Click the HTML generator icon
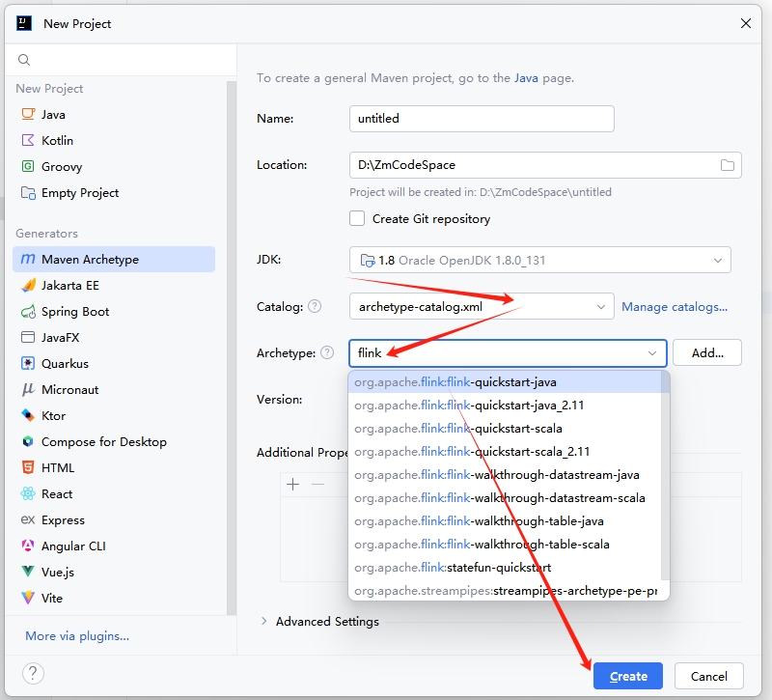772x700 pixels. (28, 467)
